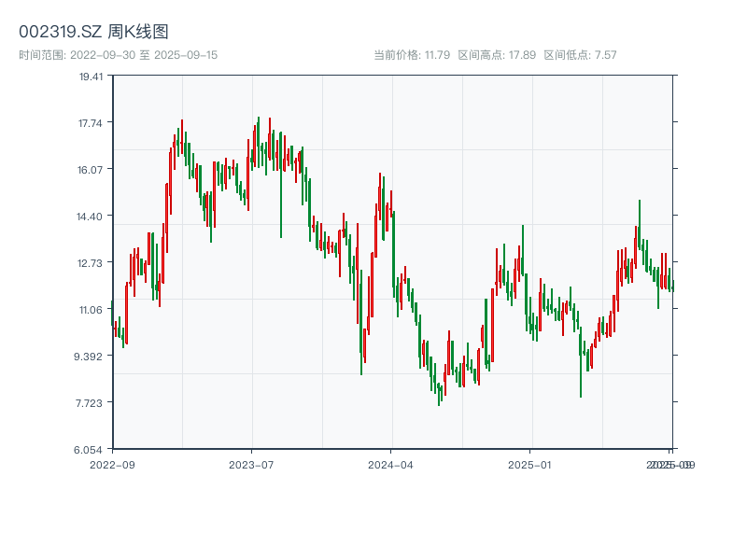Image resolution: width=747 pixels, height=560 pixels.
Task: Click x-axis label 2022-09
Action: 112,465
